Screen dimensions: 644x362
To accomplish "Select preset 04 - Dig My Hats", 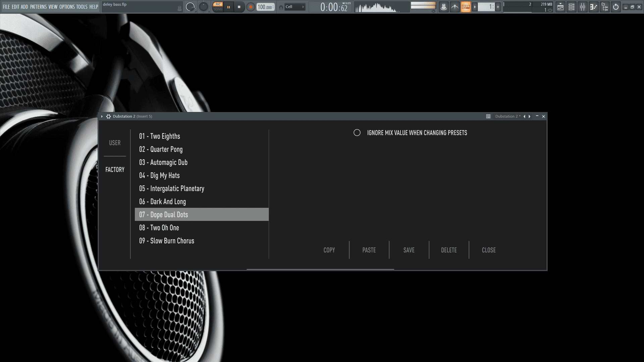I will [202, 175].
